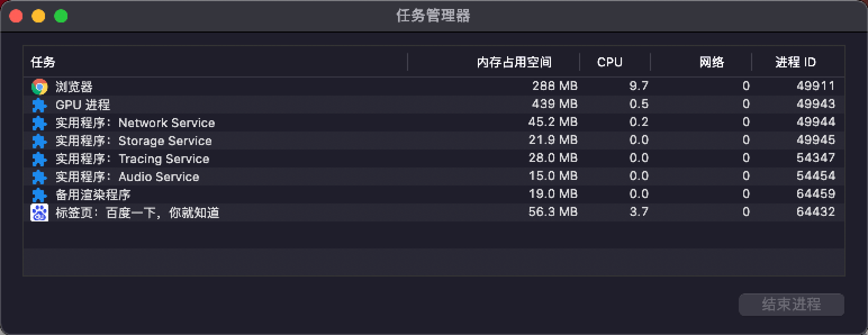868x335 pixels.
Task: Click the Audio Service puzzle-piece icon
Action: point(39,176)
